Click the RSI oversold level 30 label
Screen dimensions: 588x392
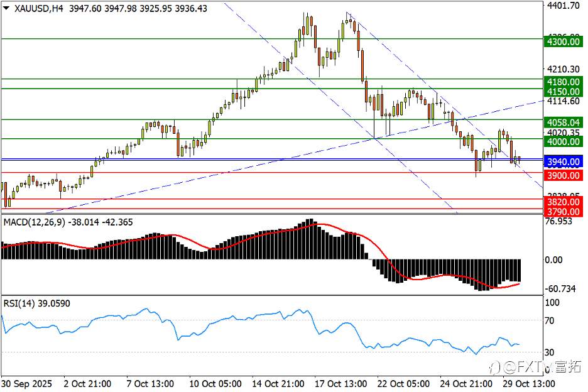point(550,352)
